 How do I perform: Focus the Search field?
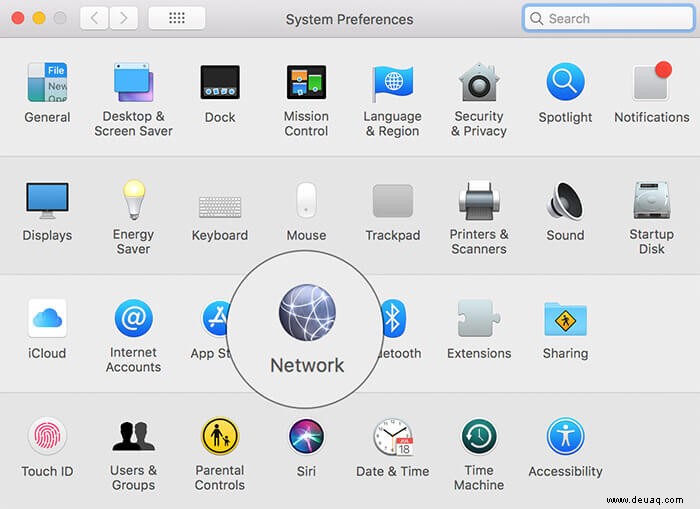point(608,18)
